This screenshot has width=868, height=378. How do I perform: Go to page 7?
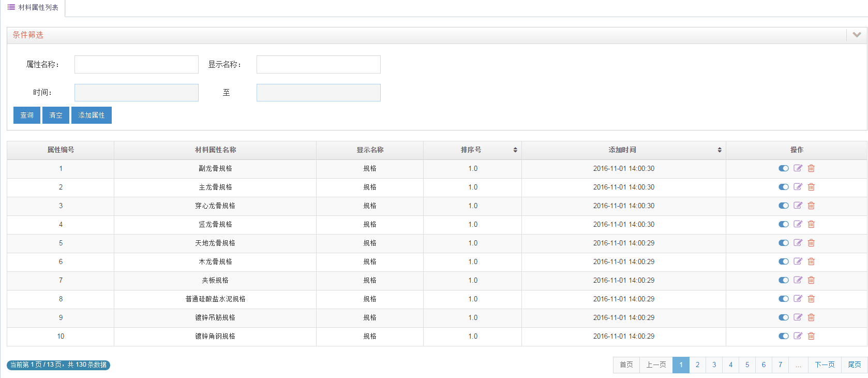780,365
